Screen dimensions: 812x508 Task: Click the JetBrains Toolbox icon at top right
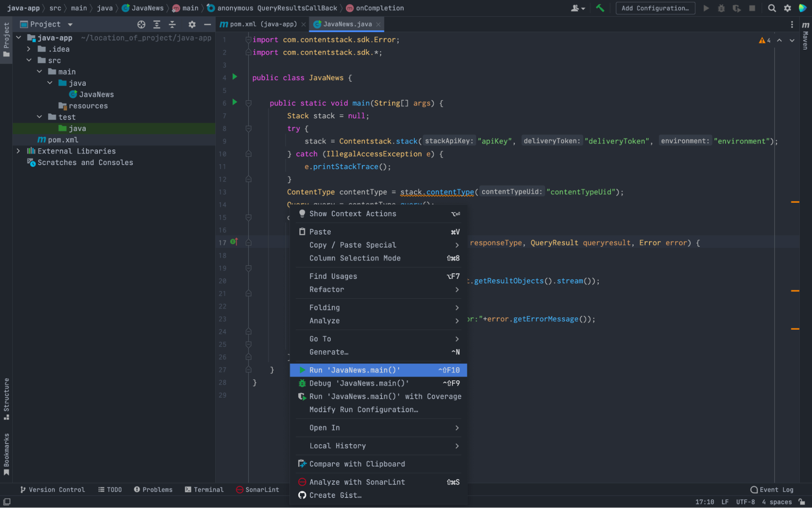[803, 8]
